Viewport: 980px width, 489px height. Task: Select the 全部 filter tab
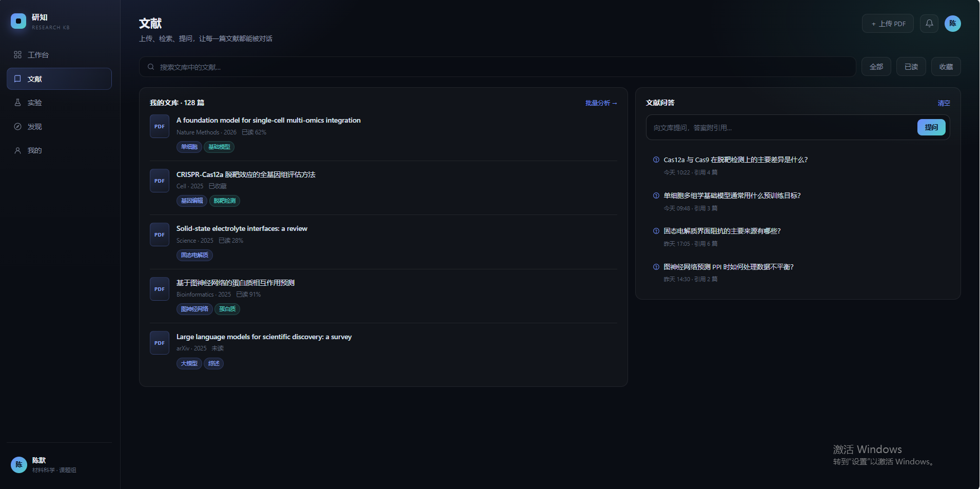876,67
